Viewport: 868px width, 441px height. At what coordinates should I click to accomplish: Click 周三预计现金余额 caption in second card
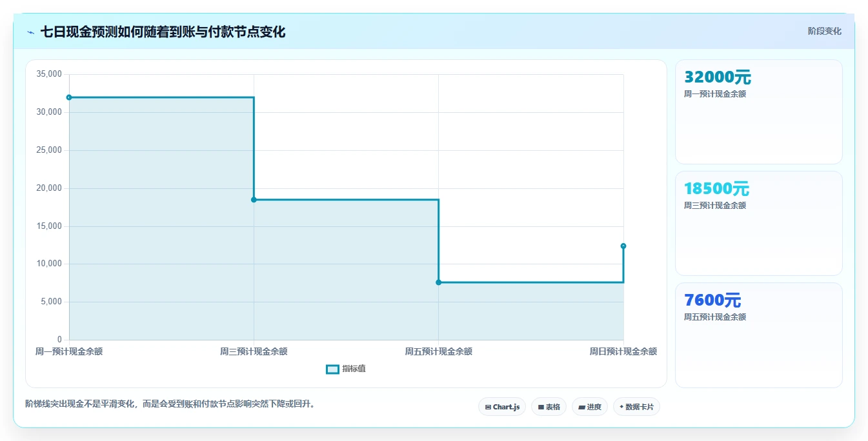click(x=715, y=206)
